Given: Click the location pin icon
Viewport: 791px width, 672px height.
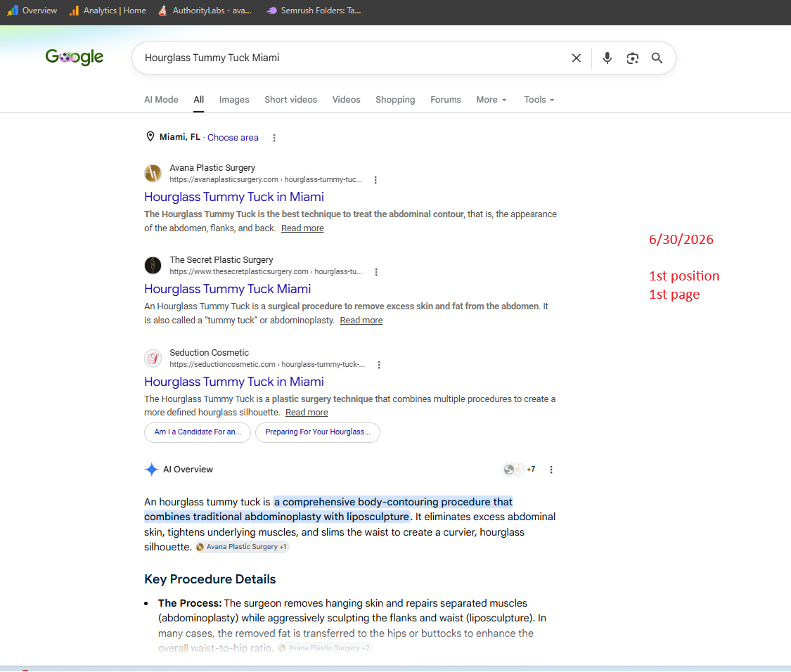Looking at the screenshot, I should 150,137.
